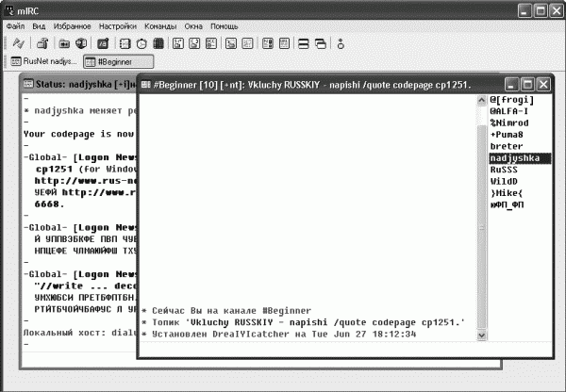Maximize the main mIRC window
This screenshot has height=392, width=566.
[x=541, y=10]
